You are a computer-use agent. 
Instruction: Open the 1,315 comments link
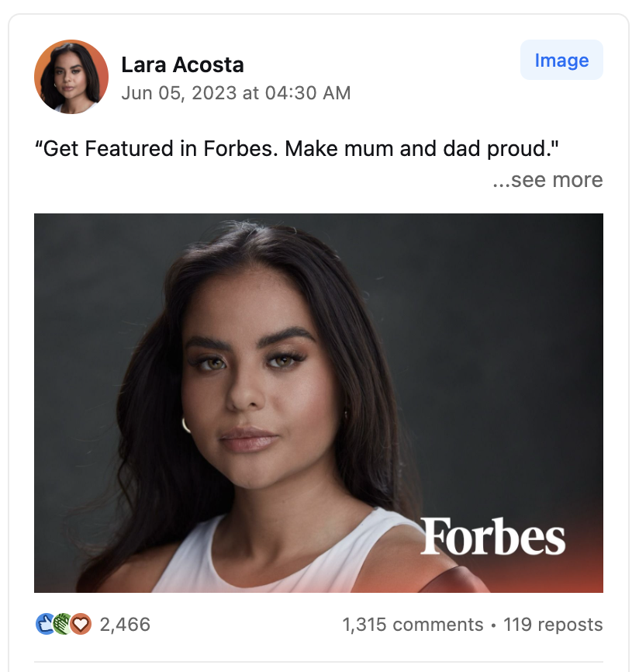point(413,625)
